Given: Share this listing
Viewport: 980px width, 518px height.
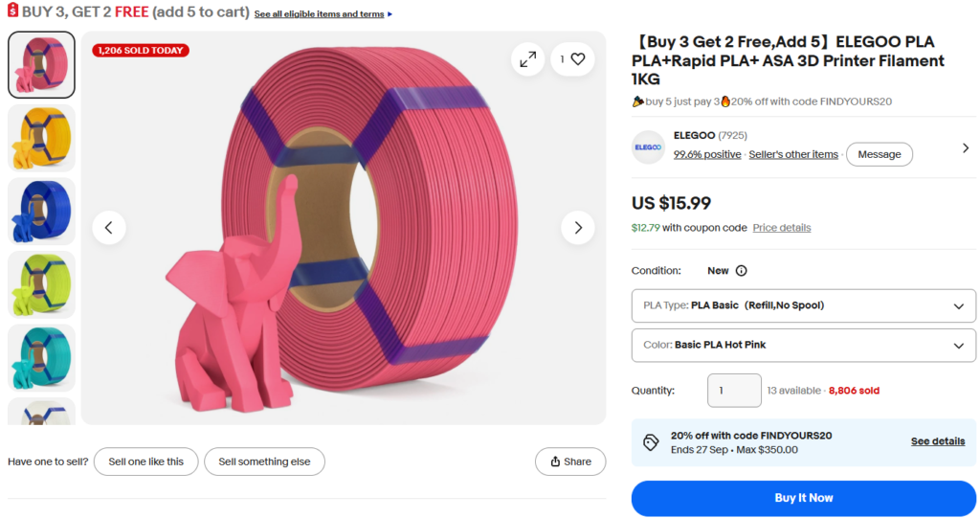Looking at the screenshot, I should pos(570,462).
